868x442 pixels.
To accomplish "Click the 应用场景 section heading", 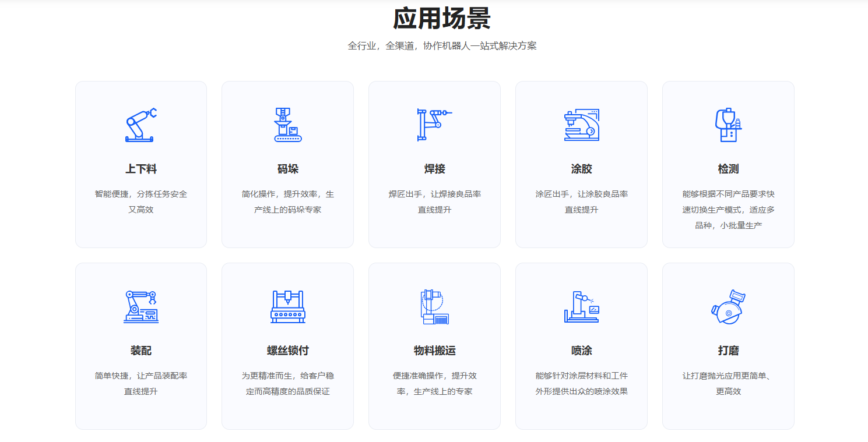I will click(441, 19).
